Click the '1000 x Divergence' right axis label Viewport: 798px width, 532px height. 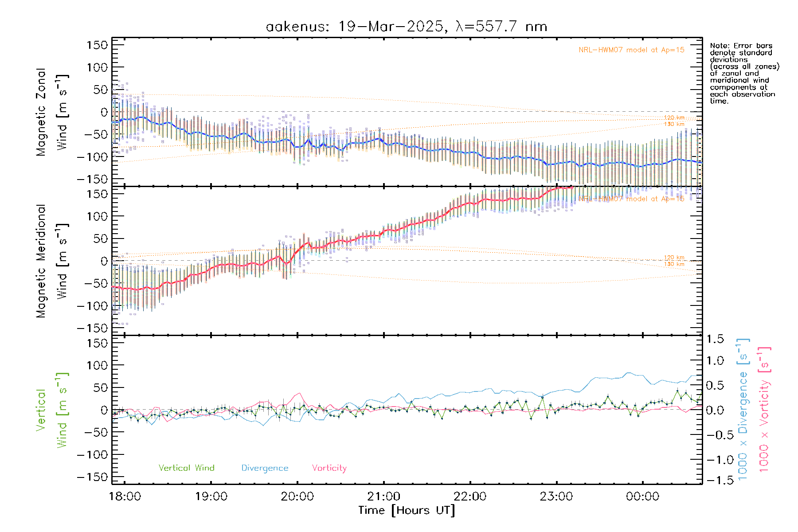(x=743, y=410)
